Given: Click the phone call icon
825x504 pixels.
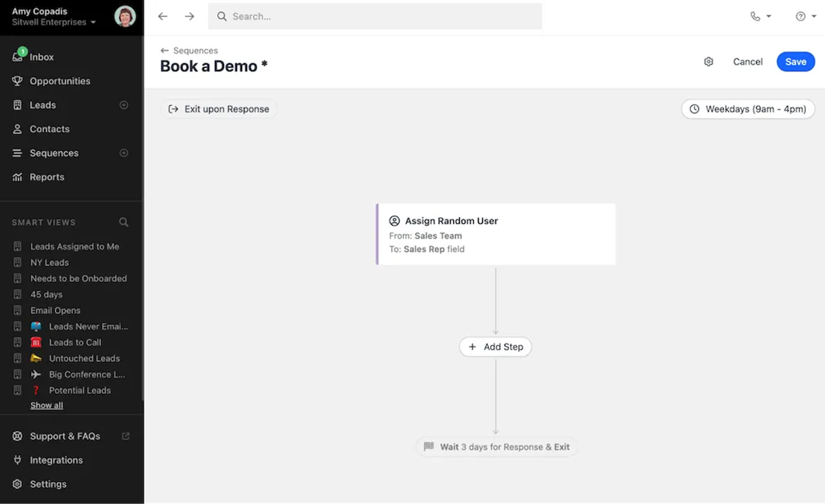Looking at the screenshot, I should (x=756, y=17).
